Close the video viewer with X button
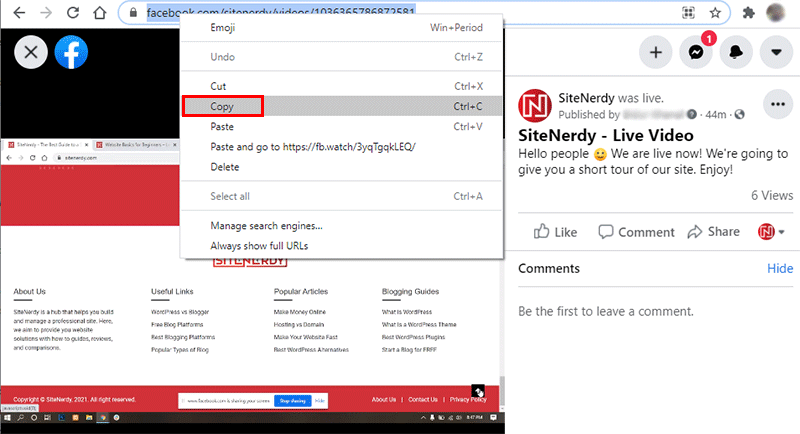This screenshot has height=434, width=800. pos(31,52)
